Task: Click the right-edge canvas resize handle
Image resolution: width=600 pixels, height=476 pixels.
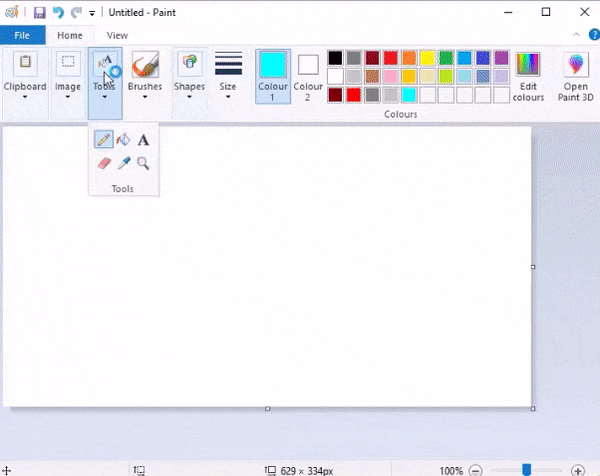Action: tap(533, 267)
